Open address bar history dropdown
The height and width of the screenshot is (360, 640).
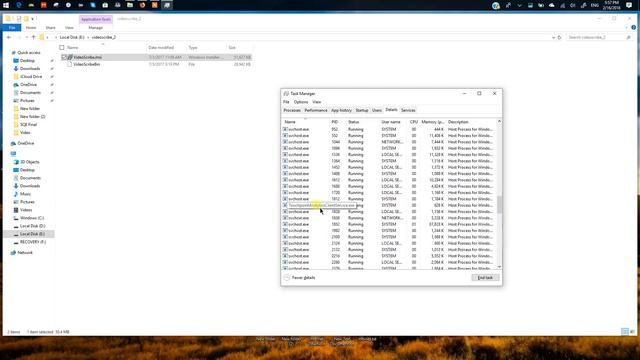pyautogui.click(x=553, y=37)
